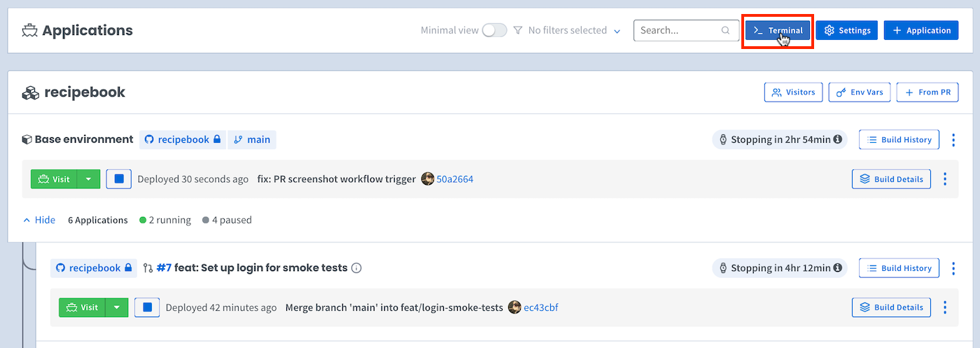The width and height of the screenshot is (980, 348).
Task: Open the Env Vars panel
Action: click(859, 92)
